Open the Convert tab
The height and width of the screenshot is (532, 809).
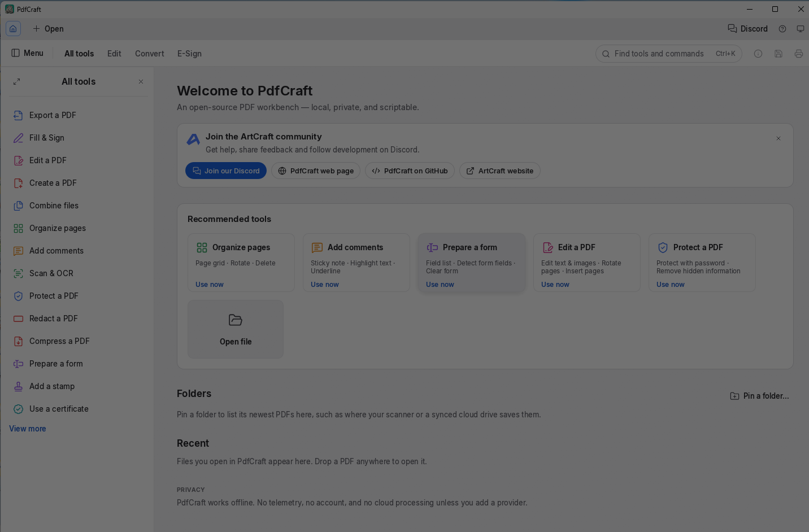pyautogui.click(x=150, y=54)
